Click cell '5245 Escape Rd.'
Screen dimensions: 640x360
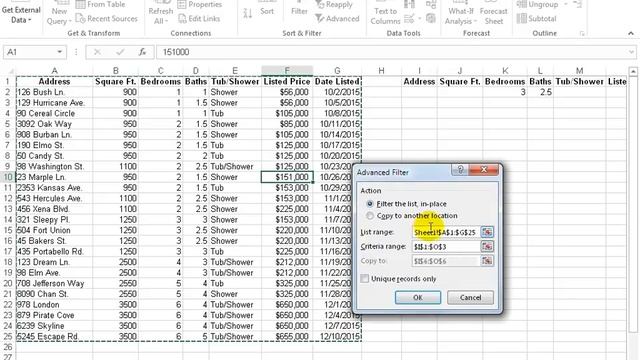(x=54, y=336)
